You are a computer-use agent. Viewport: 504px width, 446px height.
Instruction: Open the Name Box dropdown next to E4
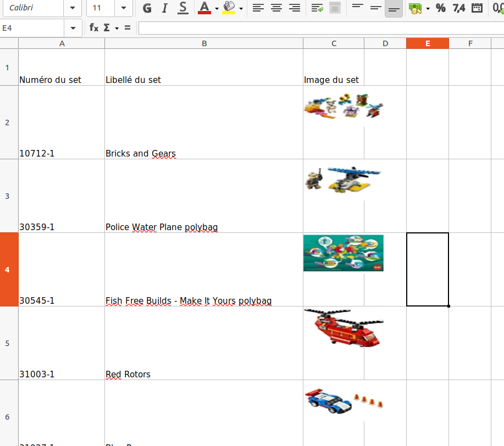click(73, 28)
